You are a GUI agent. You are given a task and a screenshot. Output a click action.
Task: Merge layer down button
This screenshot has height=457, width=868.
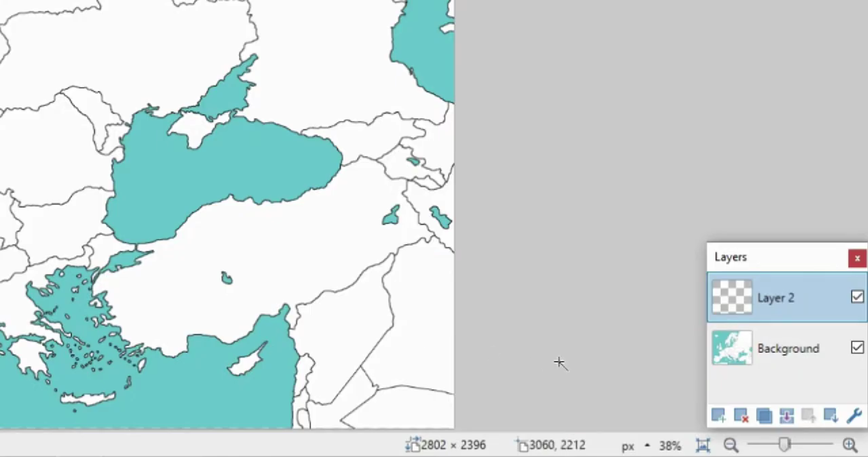[x=787, y=415]
